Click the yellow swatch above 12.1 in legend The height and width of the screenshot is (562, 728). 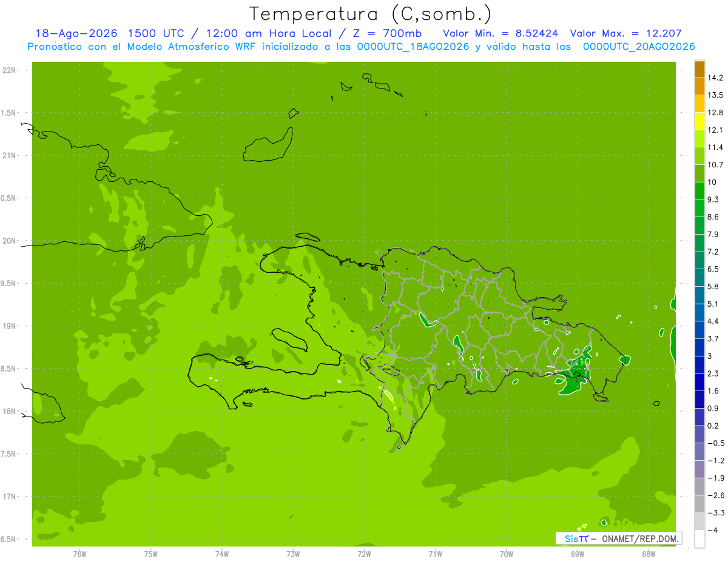(x=699, y=121)
